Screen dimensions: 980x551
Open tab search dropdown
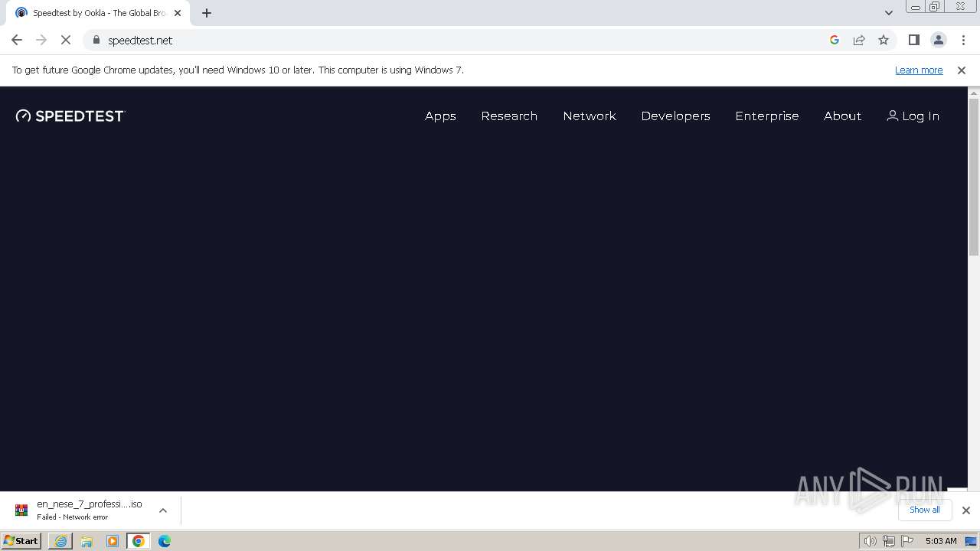(888, 13)
